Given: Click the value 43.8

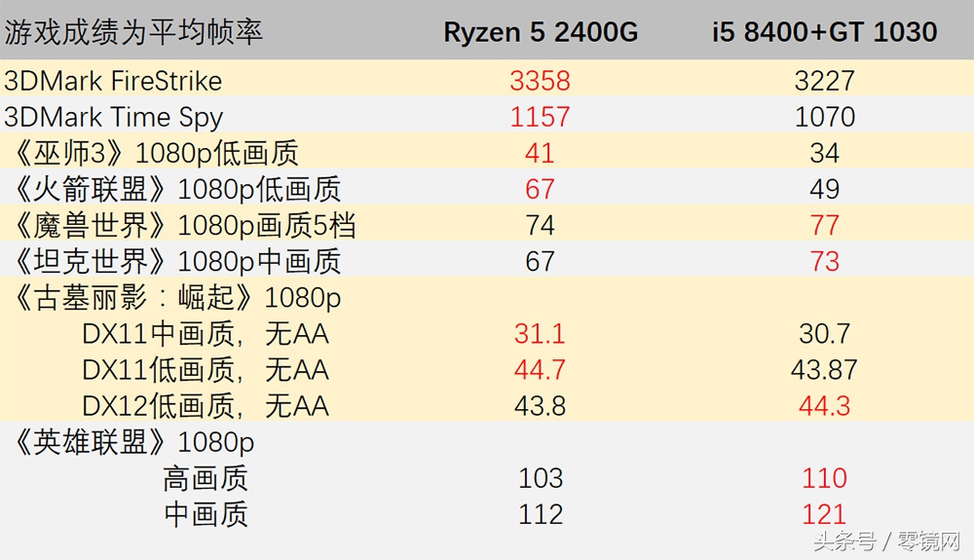Looking at the screenshot, I should pos(540,406).
